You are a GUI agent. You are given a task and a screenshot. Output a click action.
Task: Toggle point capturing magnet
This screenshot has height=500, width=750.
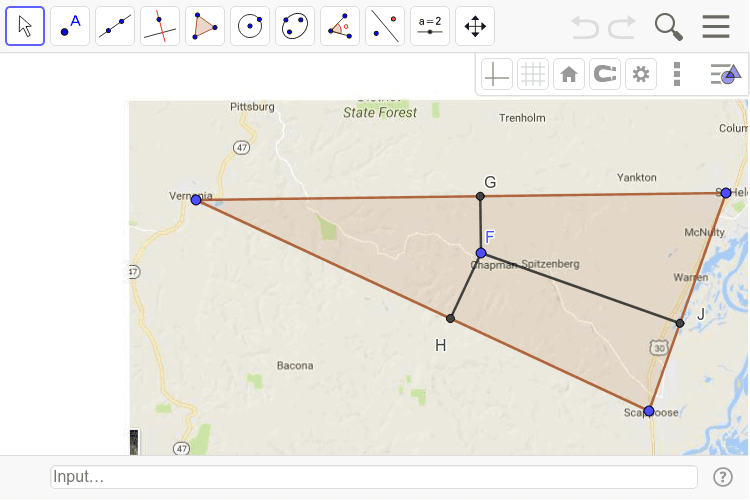tap(605, 74)
